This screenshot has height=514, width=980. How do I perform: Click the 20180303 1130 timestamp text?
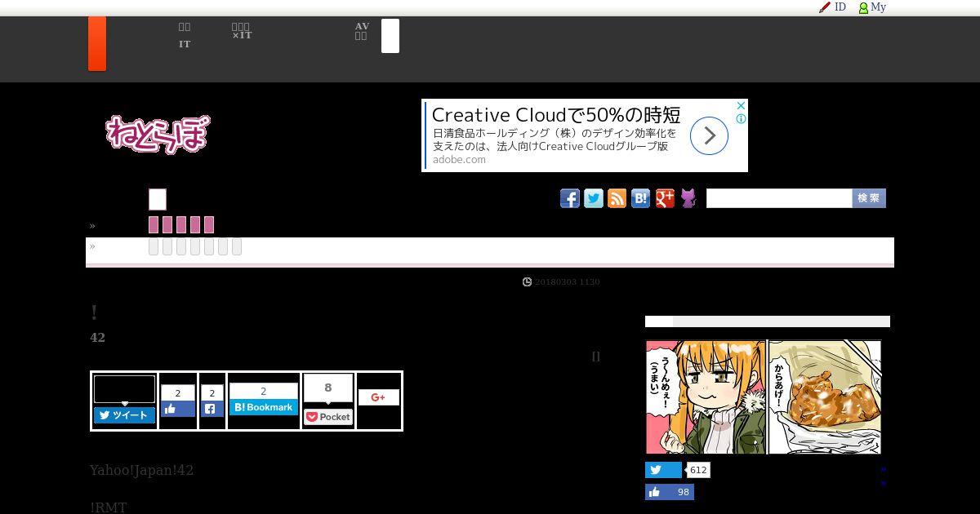tap(568, 281)
